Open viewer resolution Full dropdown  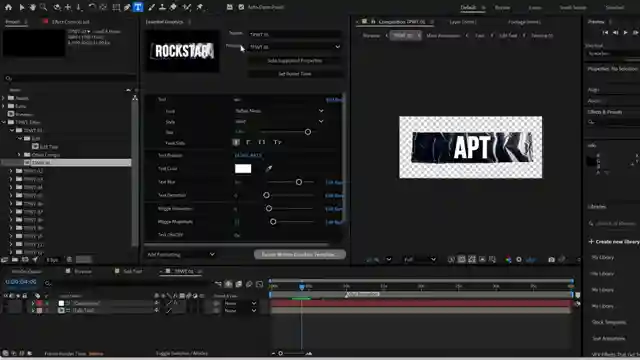[420, 260]
